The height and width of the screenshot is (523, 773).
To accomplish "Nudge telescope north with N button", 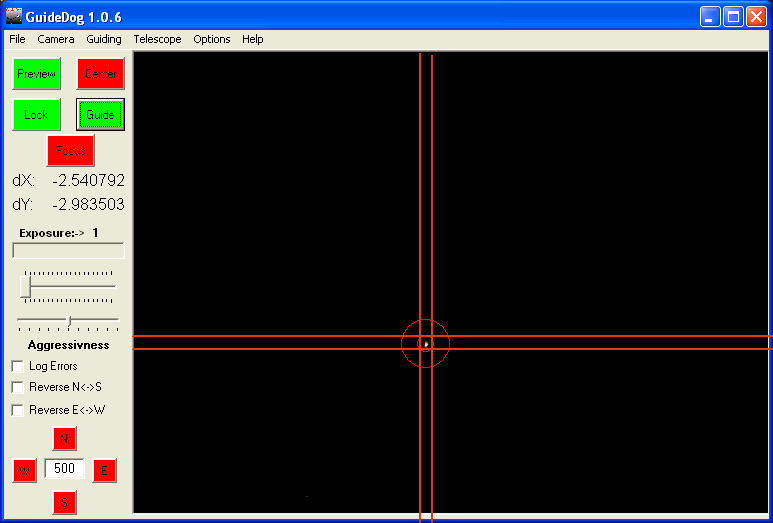I will tap(64, 439).
